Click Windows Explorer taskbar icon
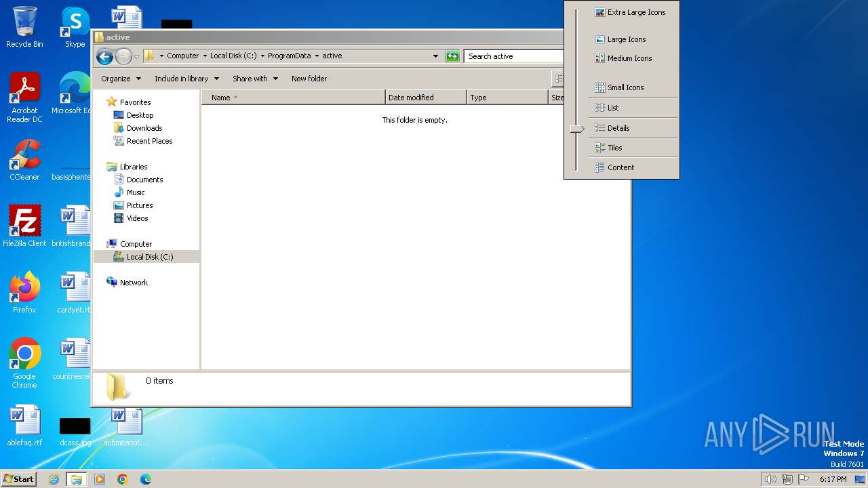868x488 pixels. pyautogui.click(x=77, y=479)
